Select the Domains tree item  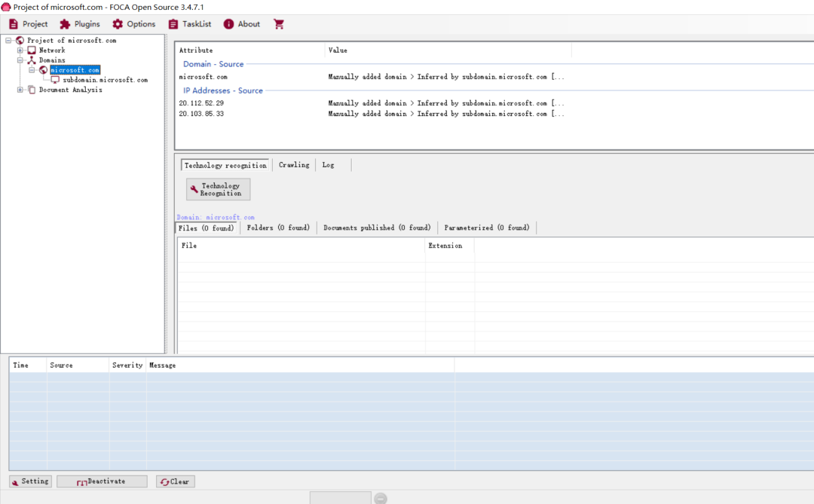pyautogui.click(x=52, y=60)
